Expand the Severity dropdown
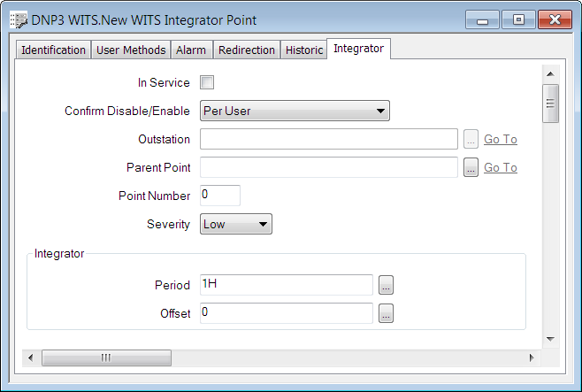The image size is (582, 392). coord(236,224)
